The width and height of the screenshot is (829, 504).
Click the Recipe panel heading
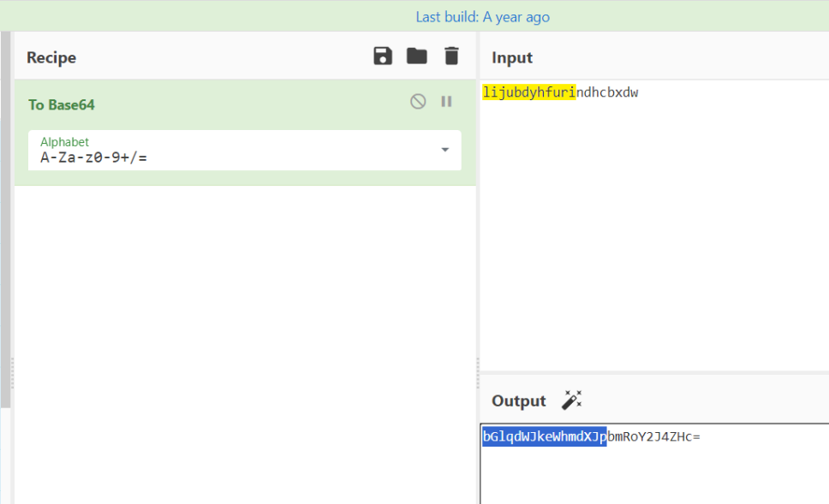click(51, 57)
